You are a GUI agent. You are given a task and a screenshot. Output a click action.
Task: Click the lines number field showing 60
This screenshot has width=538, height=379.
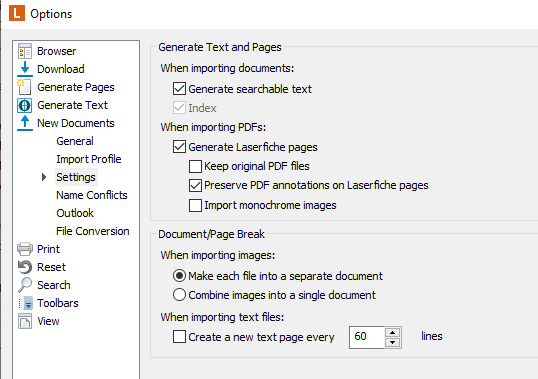[366, 337]
